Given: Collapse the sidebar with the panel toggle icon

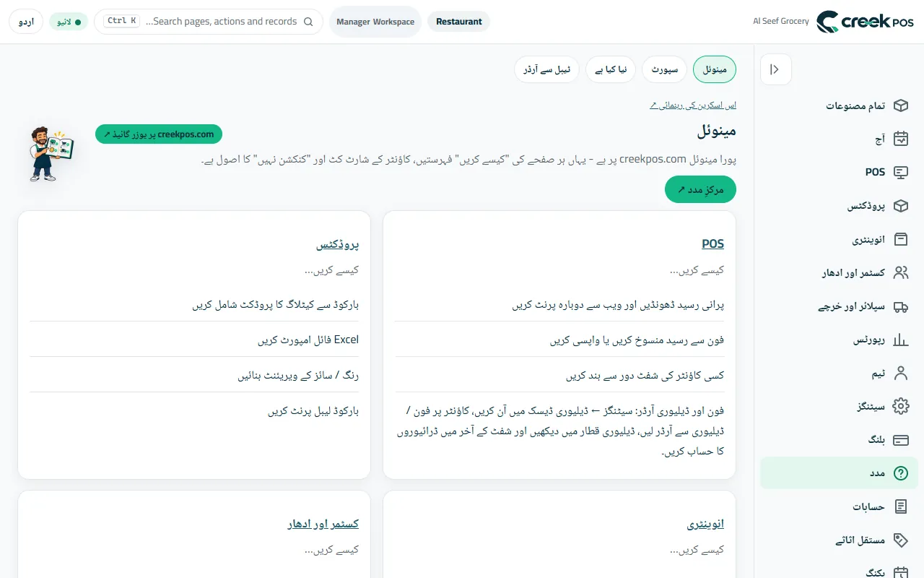Looking at the screenshot, I should (776, 69).
